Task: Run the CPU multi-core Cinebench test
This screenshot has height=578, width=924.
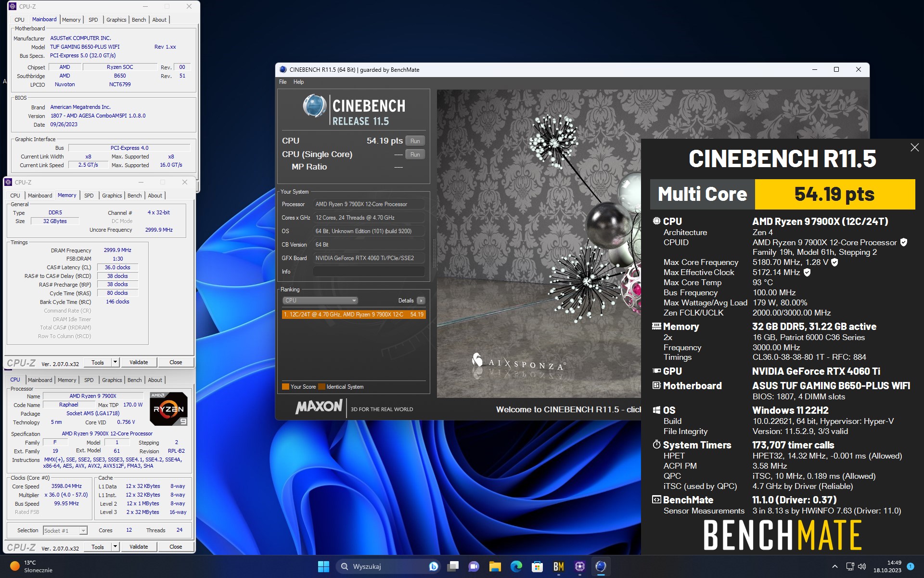Action: (415, 141)
